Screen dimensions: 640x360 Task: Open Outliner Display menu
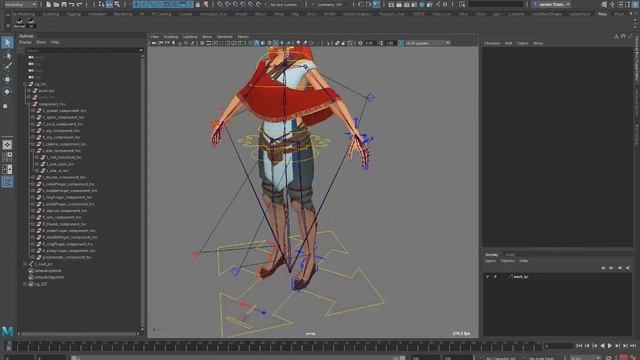point(25,42)
